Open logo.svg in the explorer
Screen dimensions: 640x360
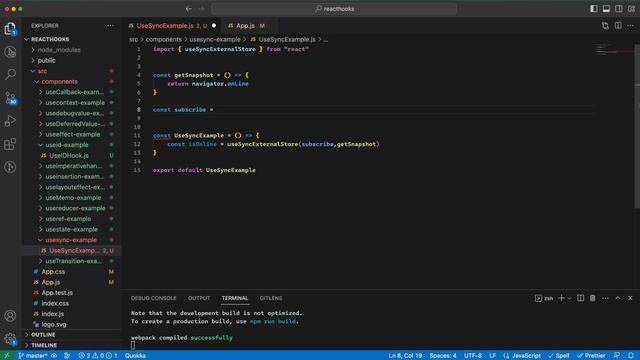(71, 324)
